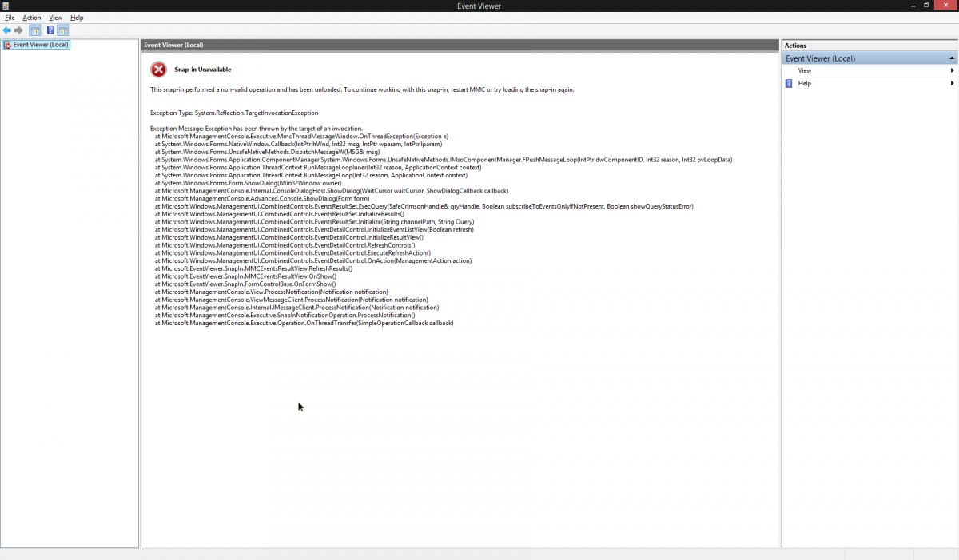The height and width of the screenshot is (560, 959).
Task: Restore down the Event Viewer window
Action: 927,5
